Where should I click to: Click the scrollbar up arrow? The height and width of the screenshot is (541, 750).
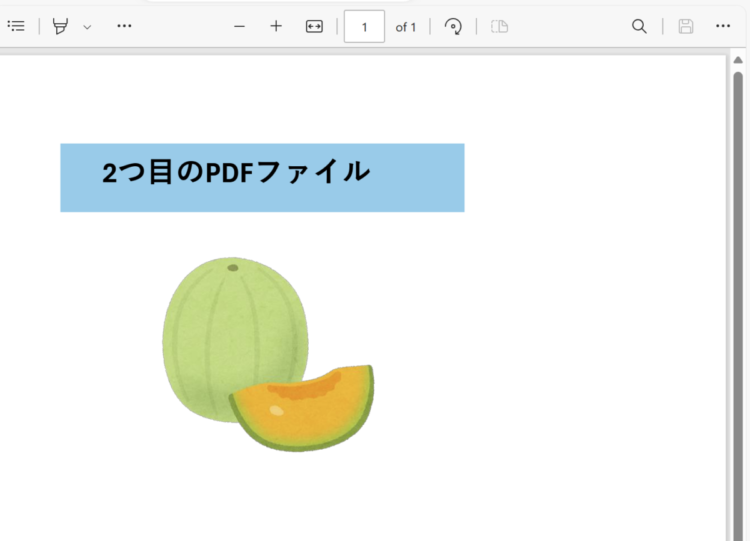tap(738, 60)
